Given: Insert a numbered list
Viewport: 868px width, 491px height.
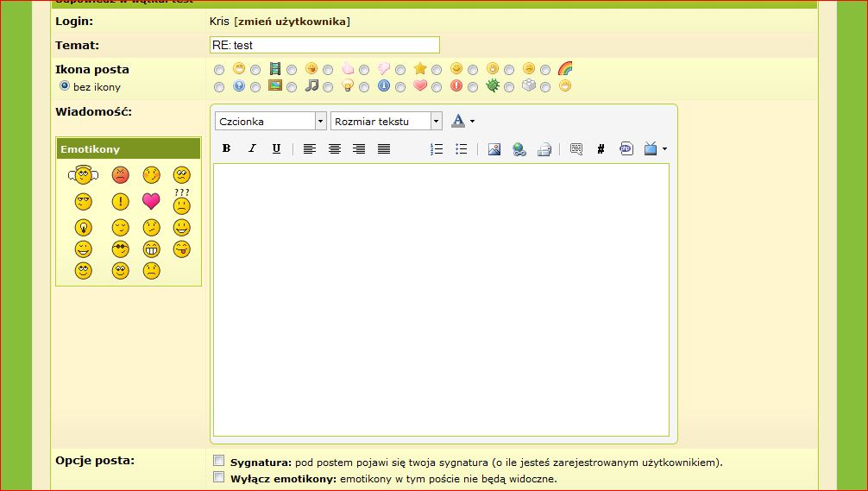Looking at the screenshot, I should tap(437, 149).
